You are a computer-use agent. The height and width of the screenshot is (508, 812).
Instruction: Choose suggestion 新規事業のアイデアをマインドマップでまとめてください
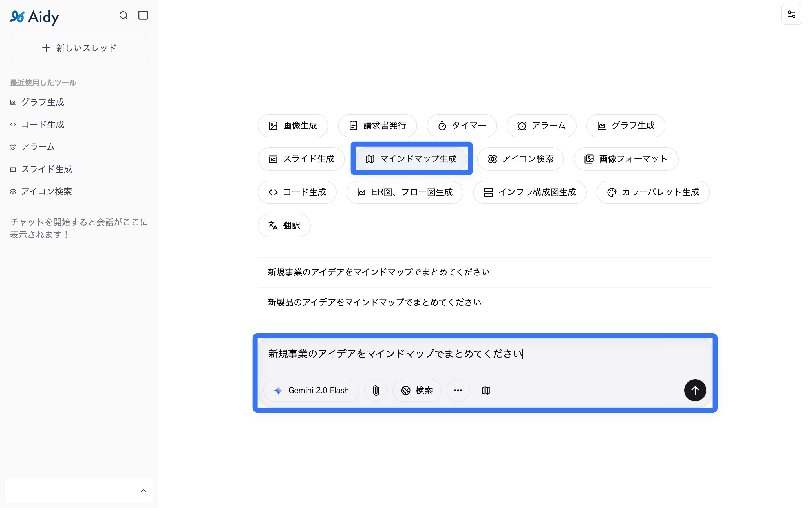click(x=485, y=272)
